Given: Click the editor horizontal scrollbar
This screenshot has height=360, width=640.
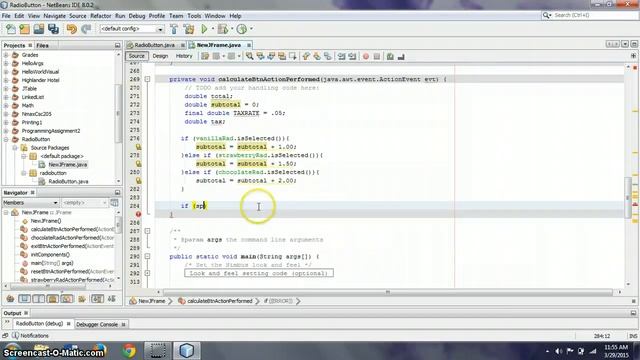Looking at the screenshot, I should (387, 292).
